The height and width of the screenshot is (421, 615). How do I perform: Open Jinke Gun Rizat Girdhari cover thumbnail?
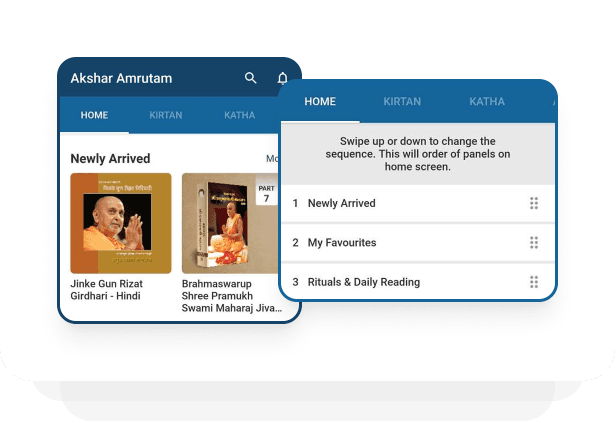coord(121,223)
